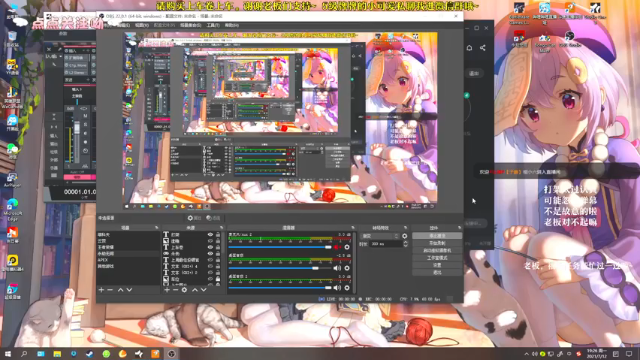The image size is (640, 360).
Task: Open settings gear for the 桌面音频 2 track
Action: [347, 288]
